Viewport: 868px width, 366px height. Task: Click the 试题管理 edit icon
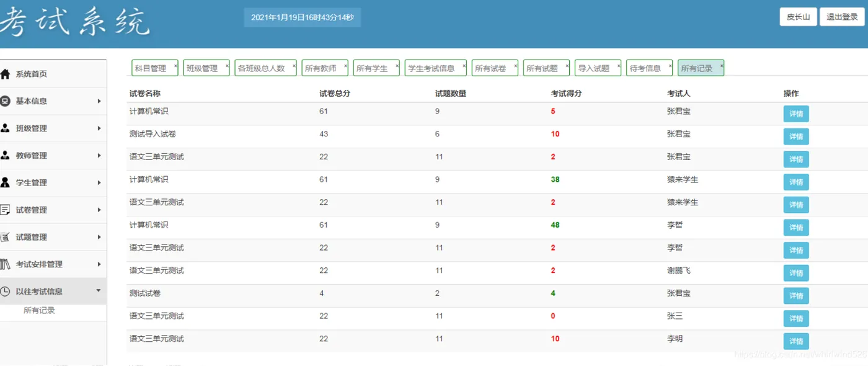(5, 237)
